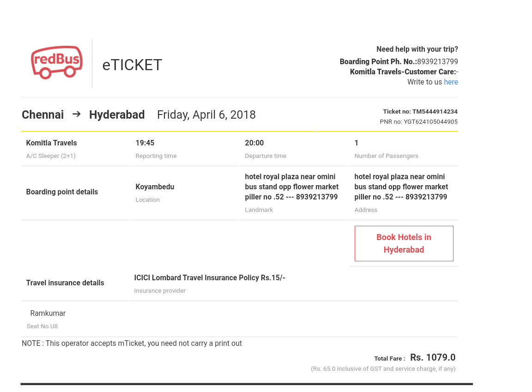Click the Seat No.U8 label

point(42,326)
